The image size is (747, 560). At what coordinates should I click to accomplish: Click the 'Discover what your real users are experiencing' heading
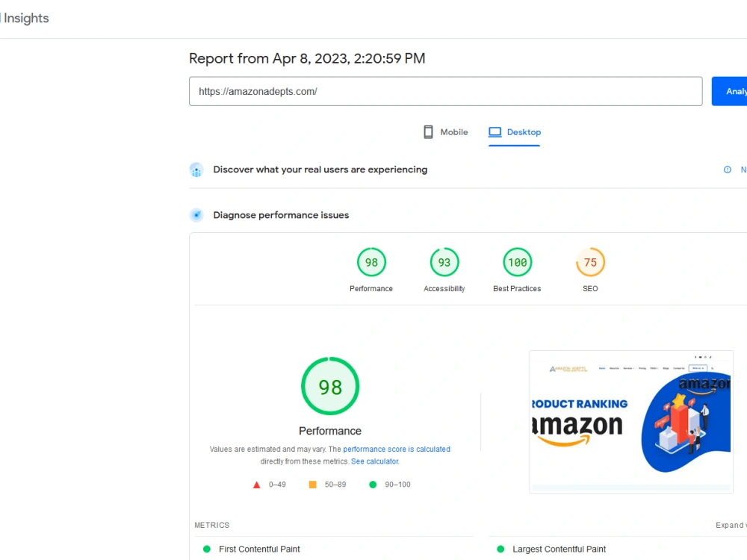[320, 169]
